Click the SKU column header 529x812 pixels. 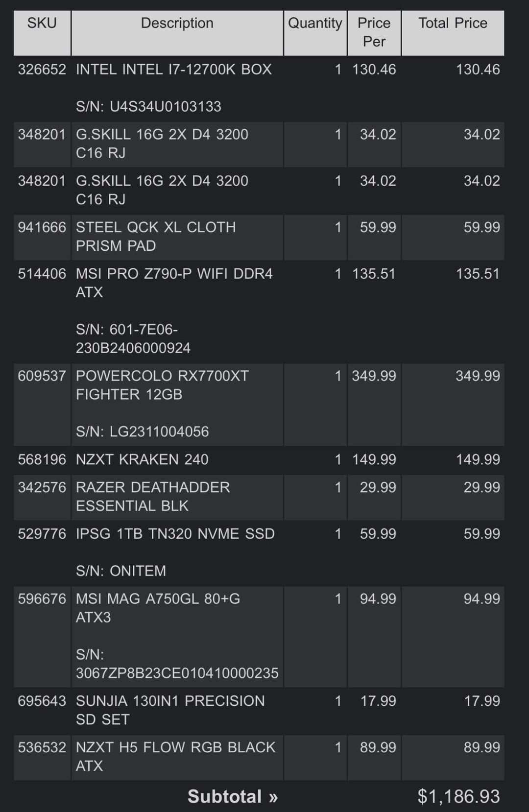coord(42,24)
